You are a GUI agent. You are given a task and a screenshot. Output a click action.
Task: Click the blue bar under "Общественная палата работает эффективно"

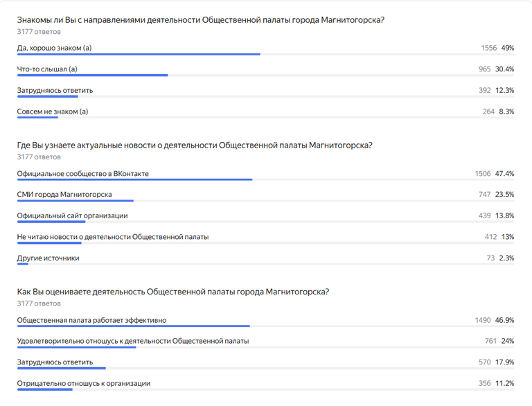pyautogui.click(x=133, y=326)
